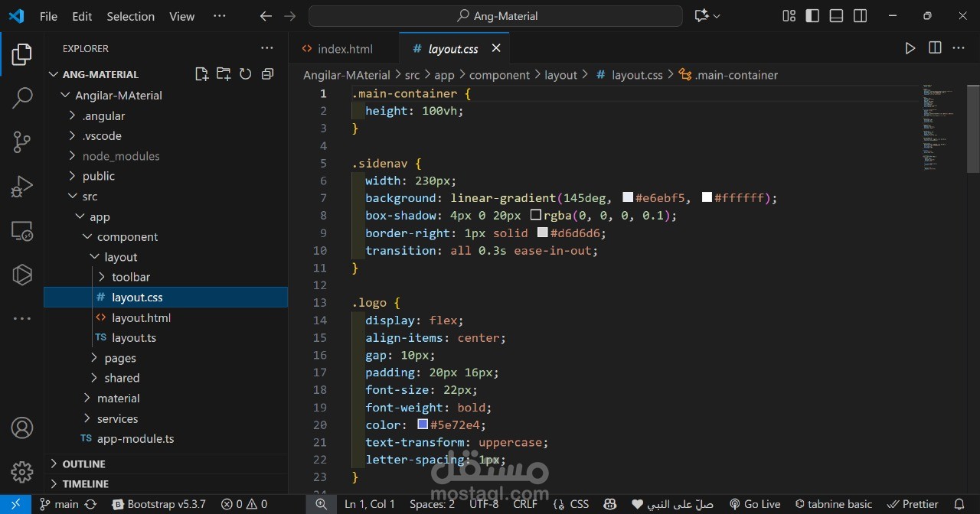Open Copilot status icon in status bar
Image resolution: width=980 pixels, height=514 pixels.
click(609, 504)
